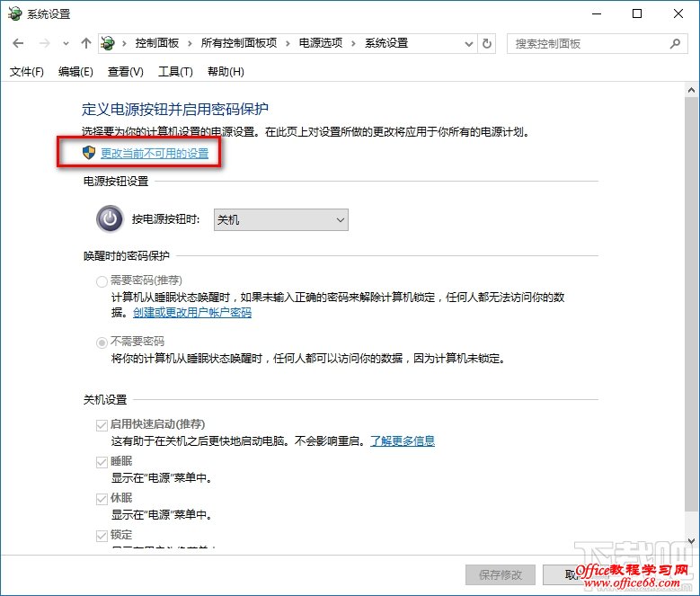
Task: Click the round power button icon
Action: (110, 219)
